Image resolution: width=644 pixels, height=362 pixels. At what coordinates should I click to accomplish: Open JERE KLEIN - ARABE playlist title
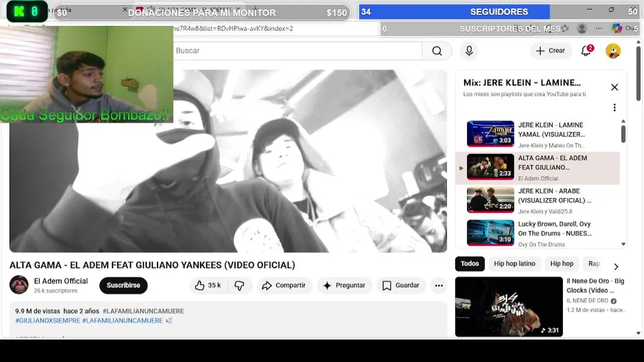click(554, 196)
